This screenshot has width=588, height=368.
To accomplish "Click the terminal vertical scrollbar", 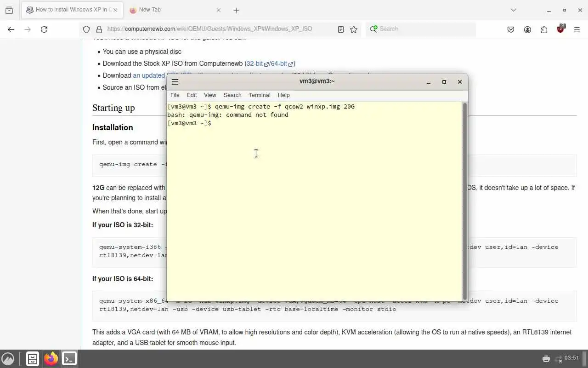I will tap(464, 201).
